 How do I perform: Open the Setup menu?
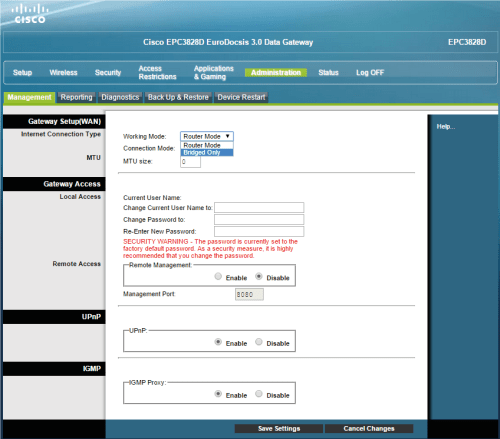(22, 72)
